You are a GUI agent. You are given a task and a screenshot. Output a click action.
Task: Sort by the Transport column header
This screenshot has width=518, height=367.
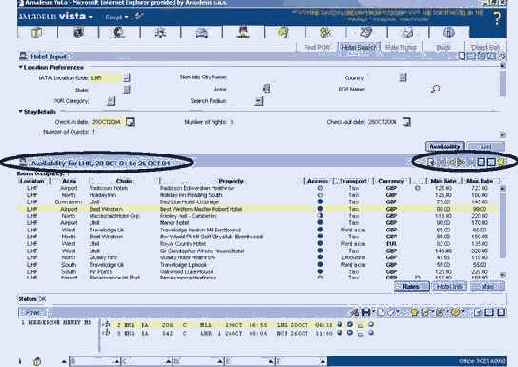click(353, 181)
